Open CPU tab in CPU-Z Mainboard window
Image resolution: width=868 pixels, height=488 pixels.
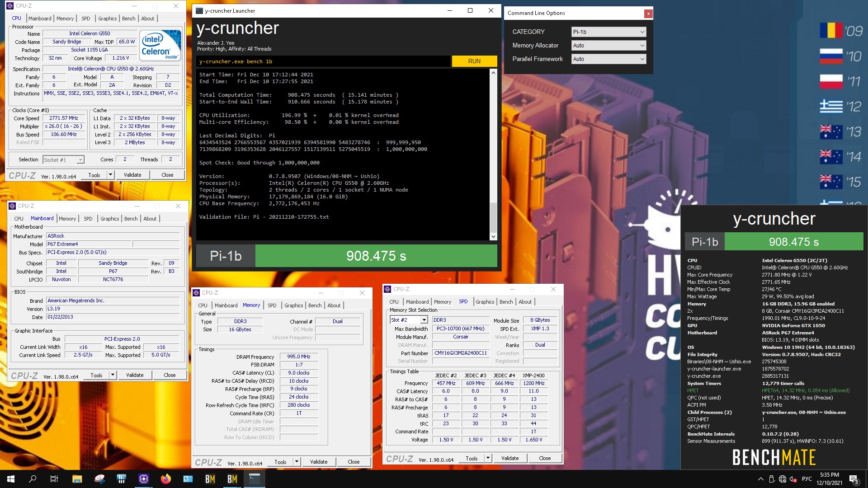coord(19,219)
